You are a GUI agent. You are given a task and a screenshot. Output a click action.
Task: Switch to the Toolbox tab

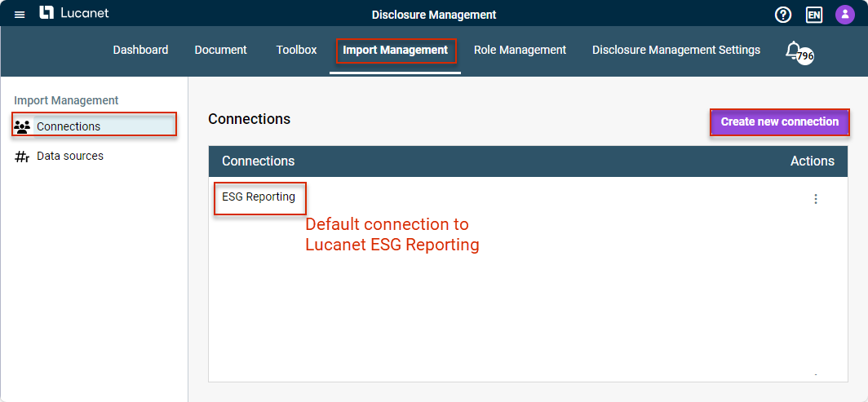coord(297,50)
